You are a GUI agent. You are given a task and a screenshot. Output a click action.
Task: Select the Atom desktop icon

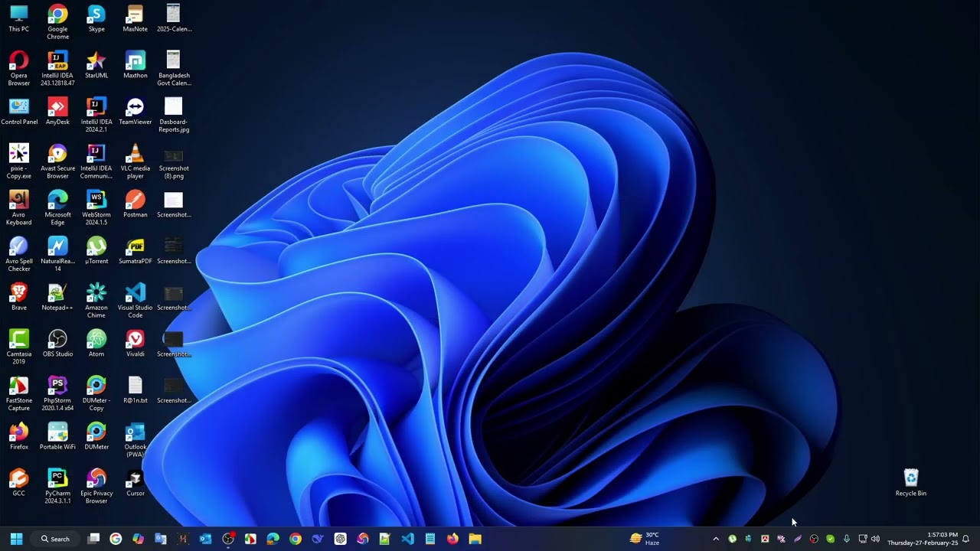[x=96, y=344]
